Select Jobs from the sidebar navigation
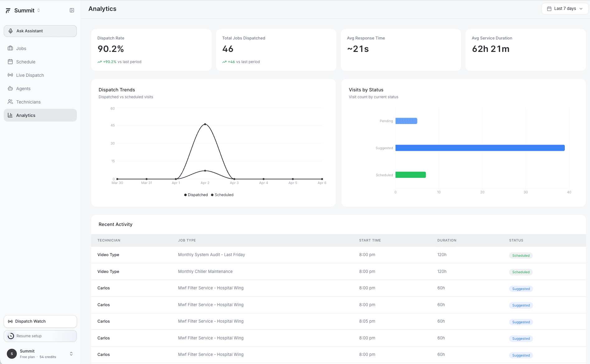590x364 pixels. 21,48
